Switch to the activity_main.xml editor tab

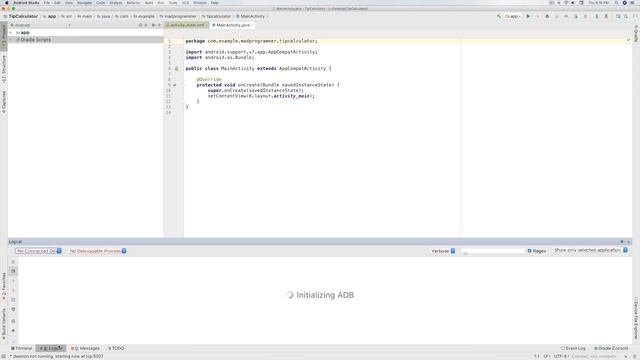point(187,25)
